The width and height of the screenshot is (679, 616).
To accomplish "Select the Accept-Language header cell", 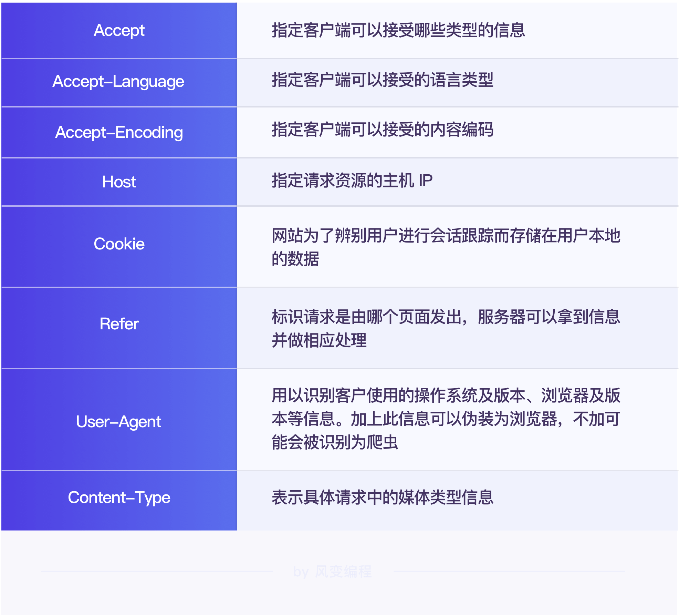I will (118, 82).
